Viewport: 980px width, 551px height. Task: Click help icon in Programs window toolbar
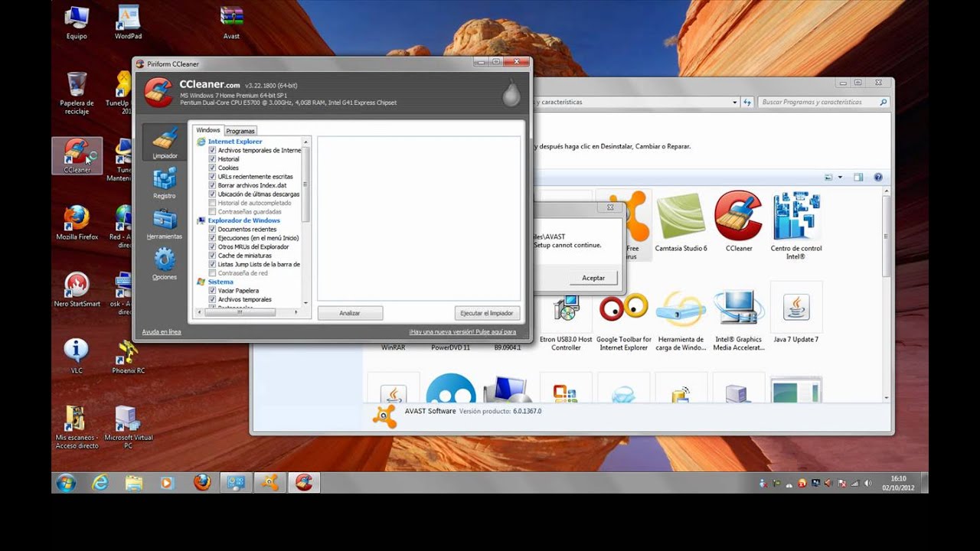coord(878,177)
